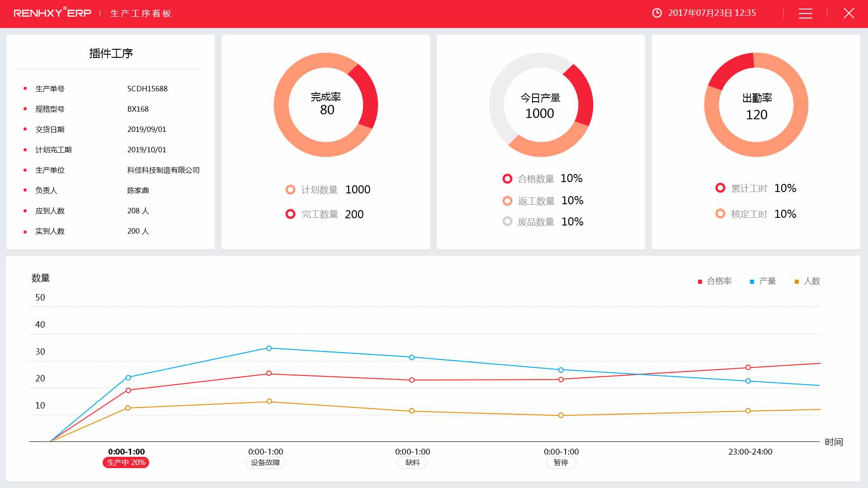Select the model value BX168
This screenshot has height=488, width=868.
click(x=138, y=109)
